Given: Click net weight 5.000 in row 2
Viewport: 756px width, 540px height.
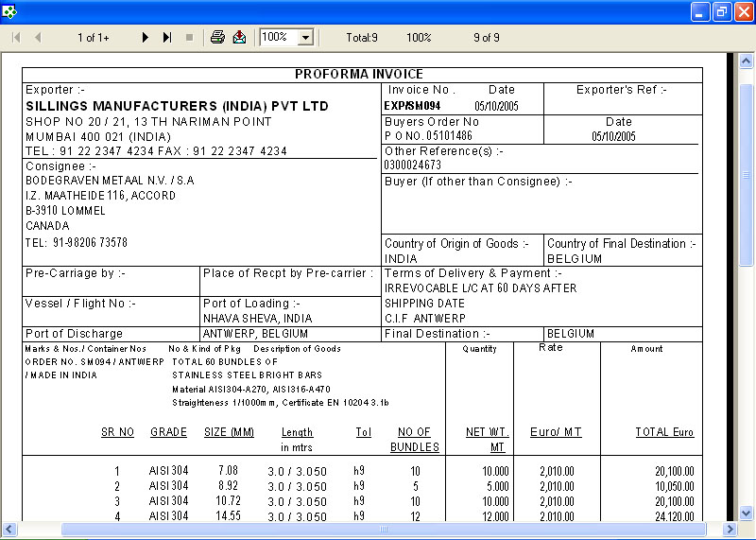Looking at the screenshot, I should pos(498,486).
